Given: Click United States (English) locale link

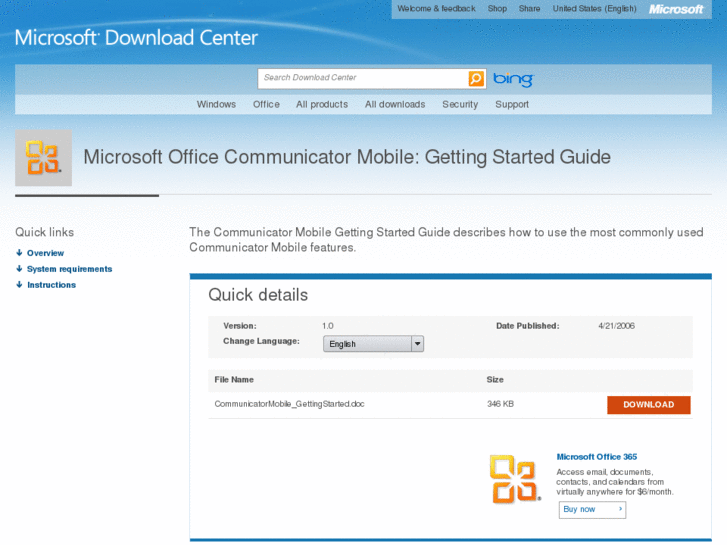Looking at the screenshot, I should [594, 8].
